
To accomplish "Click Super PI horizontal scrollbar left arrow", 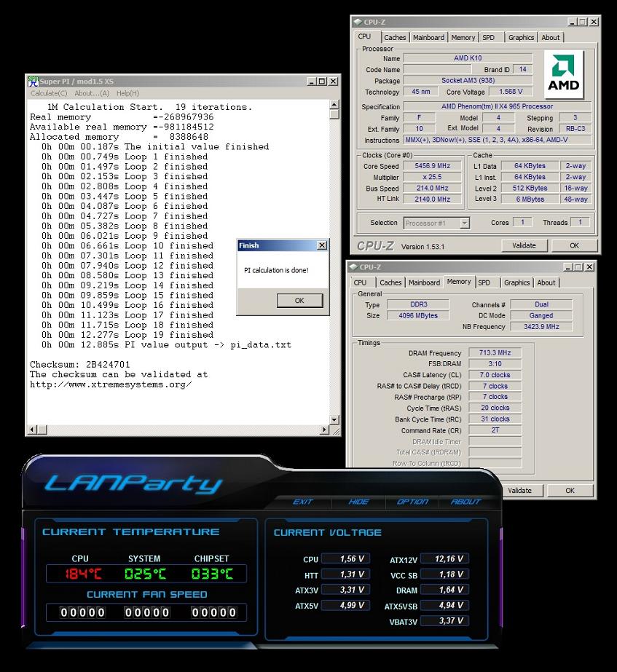I will pyautogui.click(x=32, y=429).
